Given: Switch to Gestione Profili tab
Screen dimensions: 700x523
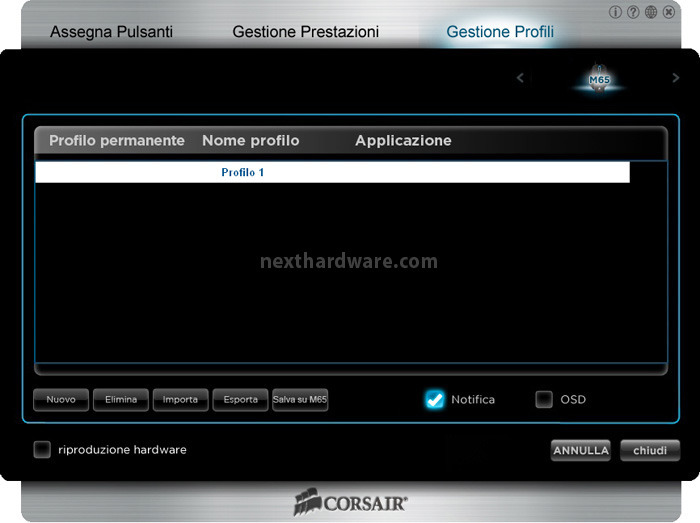Looking at the screenshot, I should tap(500, 32).
